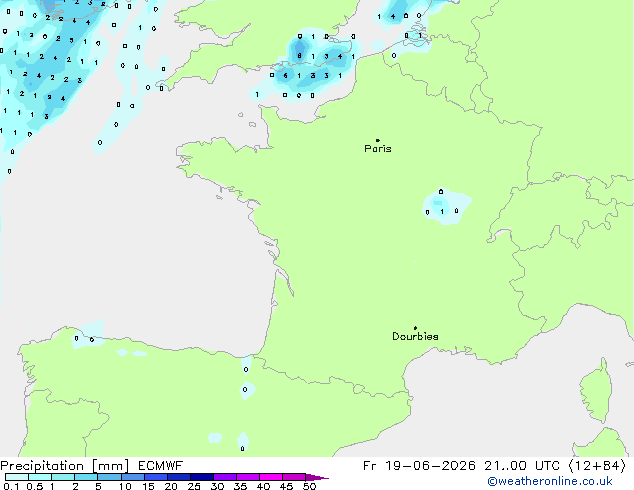This screenshot has height=490, width=634.
Task: Click the ECMWF model name
Action: pyautogui.click(x=161, y=466)
